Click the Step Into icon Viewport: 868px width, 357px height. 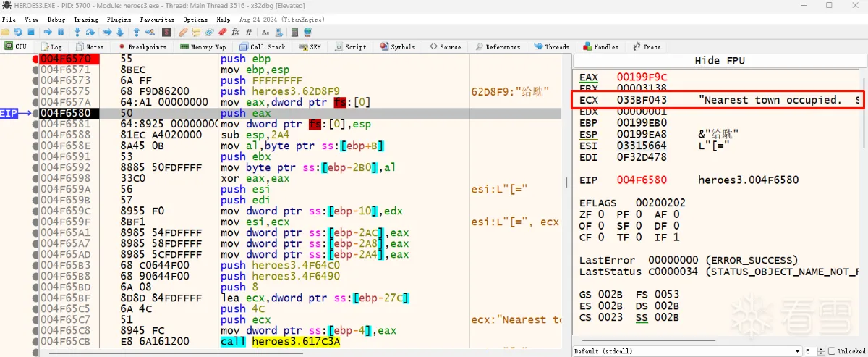77,33
